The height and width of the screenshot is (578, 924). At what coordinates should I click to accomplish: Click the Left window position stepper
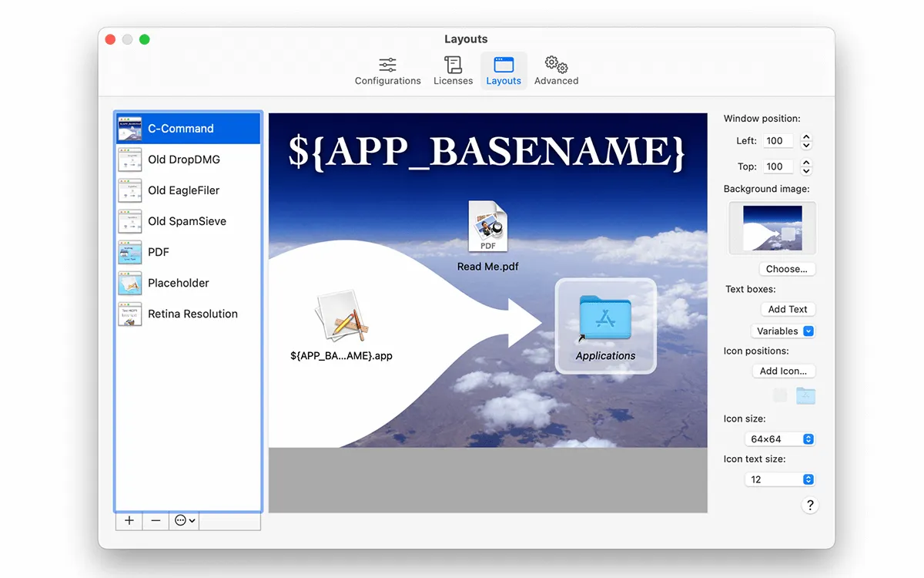pyautogui.click(x=806, y=141)
